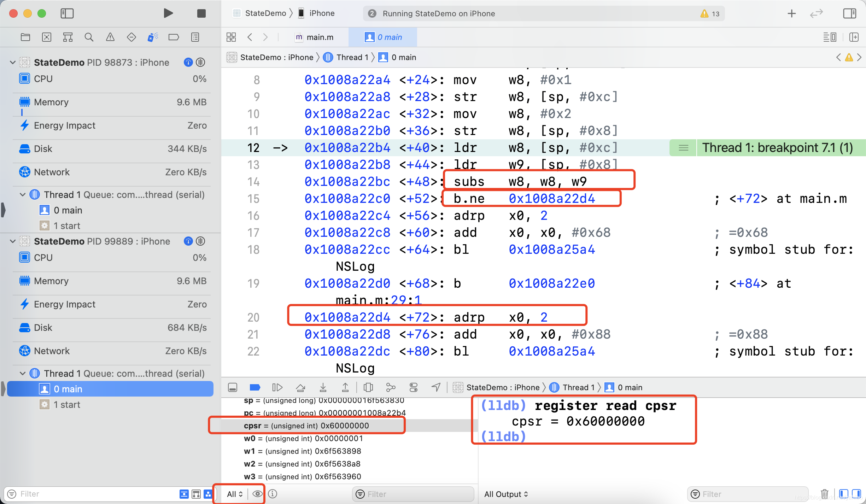Collapse StateDemo PID 98873 process

pyautogui.click(x=13, y=63)
